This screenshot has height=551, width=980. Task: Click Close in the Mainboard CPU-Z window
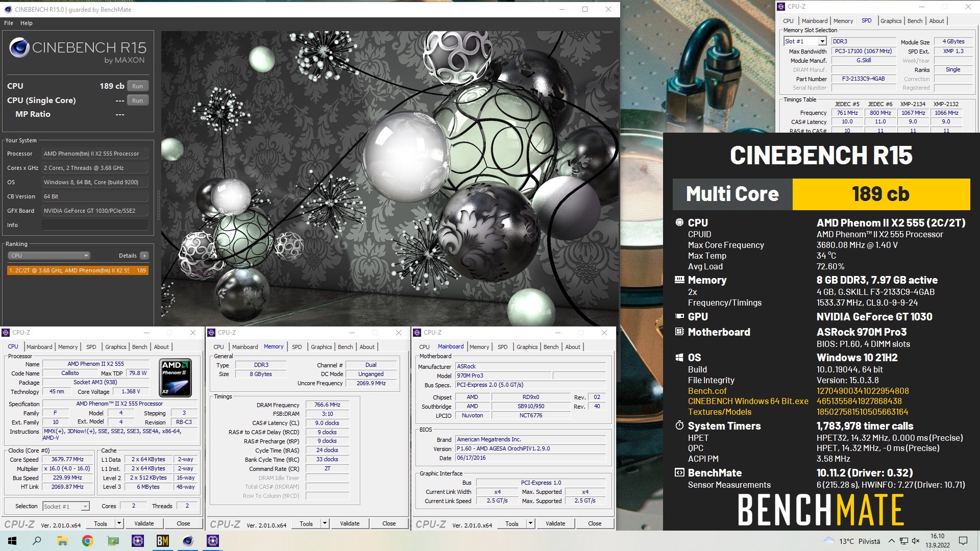click(595, 523)
